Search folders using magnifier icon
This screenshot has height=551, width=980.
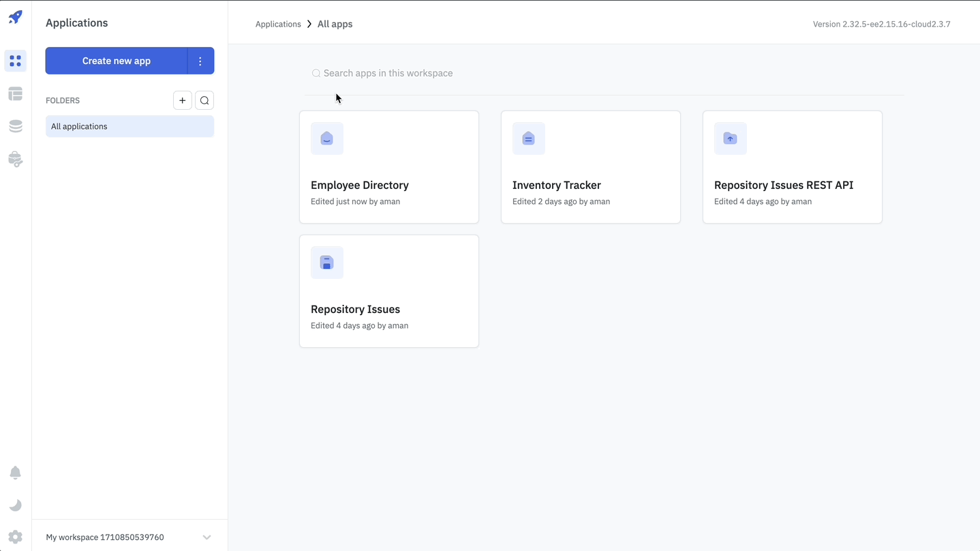(204, 100)
